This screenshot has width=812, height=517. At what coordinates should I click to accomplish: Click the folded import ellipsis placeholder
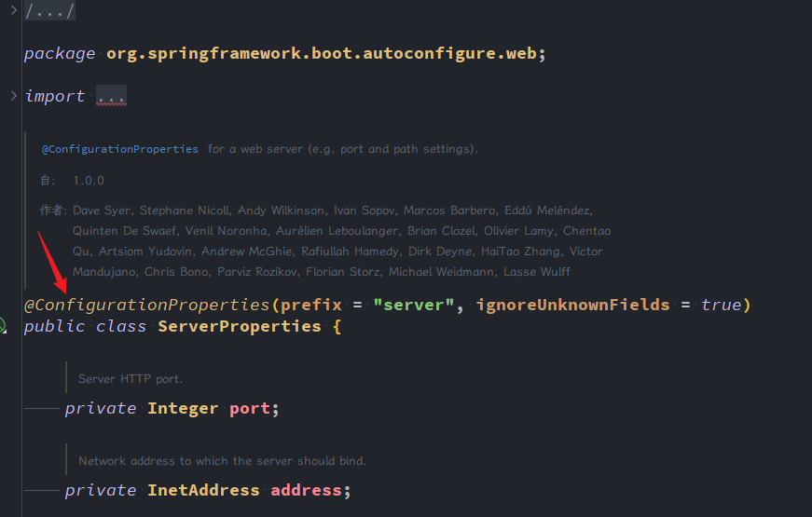(111, 96)
